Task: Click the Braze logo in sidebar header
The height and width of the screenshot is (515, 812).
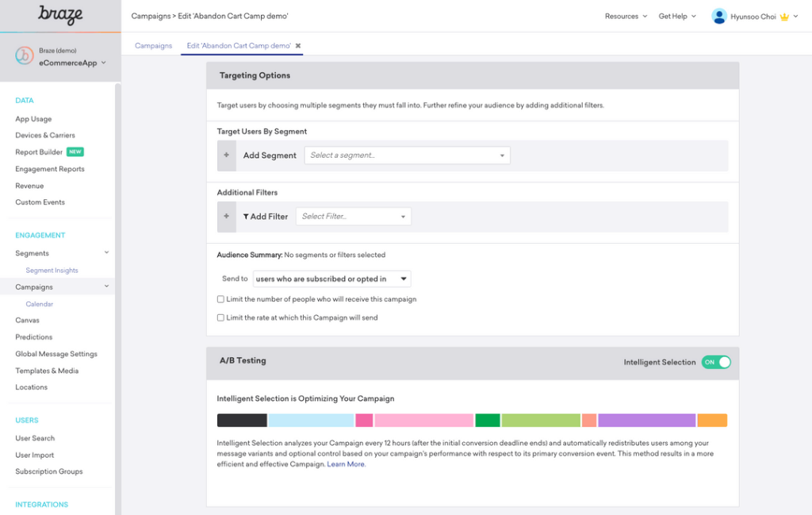Action: coord(60,14)
